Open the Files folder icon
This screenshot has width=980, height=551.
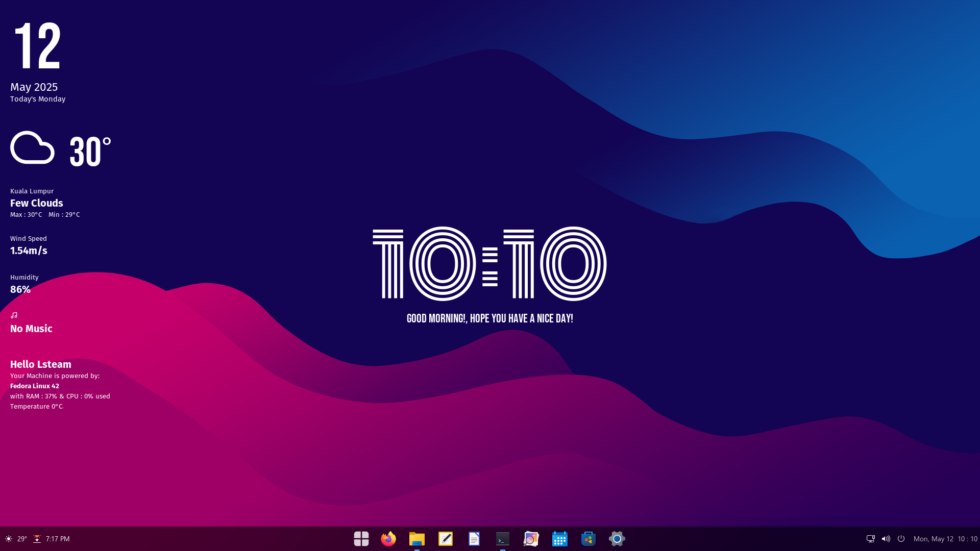click(417, 539)
